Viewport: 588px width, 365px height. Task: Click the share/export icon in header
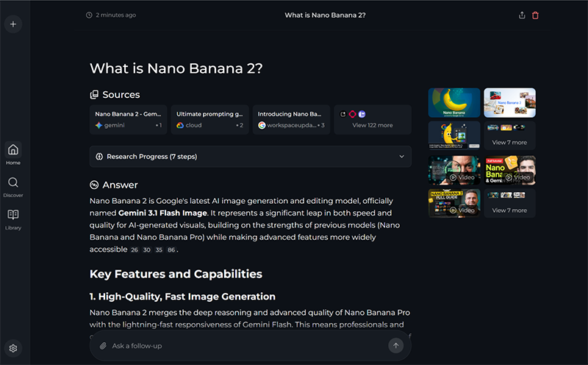tap(522, 15)
